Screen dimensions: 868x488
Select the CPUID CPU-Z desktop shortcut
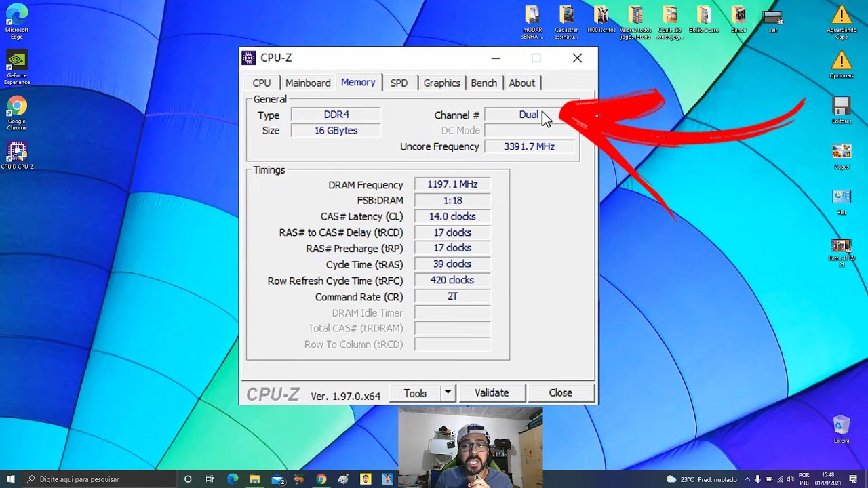17,156
